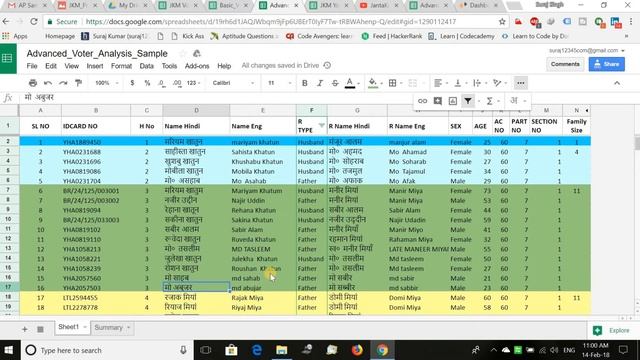The image size is (640, 360).
Task: Click the Explore button
Action: [611, 330]
